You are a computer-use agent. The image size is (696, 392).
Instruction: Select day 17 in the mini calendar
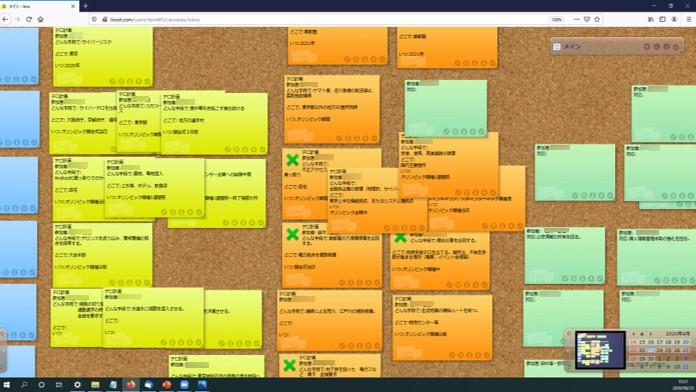tap(659, 342)
